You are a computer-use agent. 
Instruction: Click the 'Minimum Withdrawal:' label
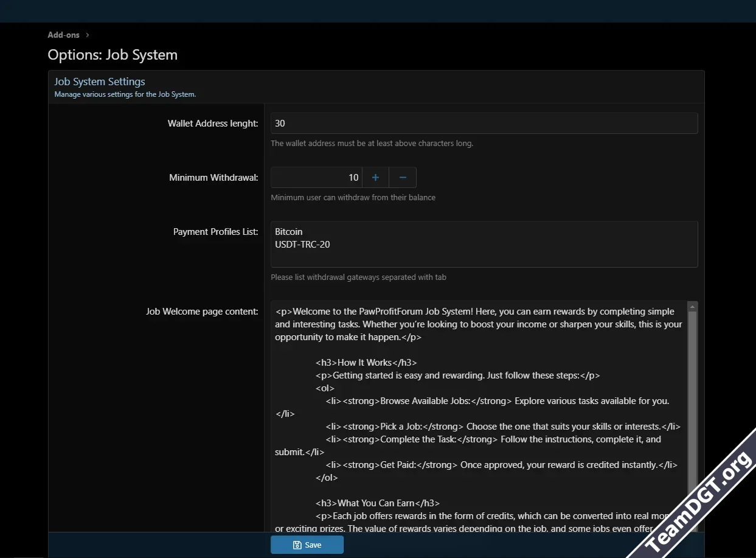213,178
